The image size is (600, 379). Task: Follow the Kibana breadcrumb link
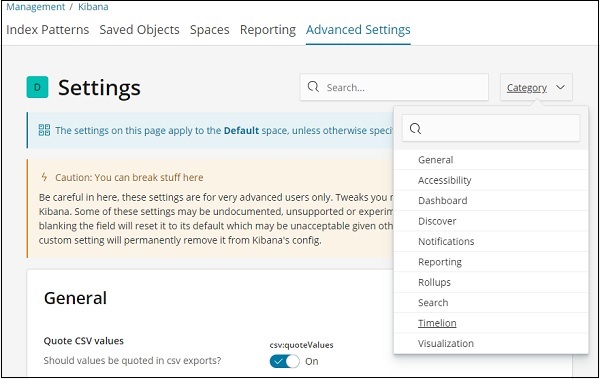tap(93, 7)
